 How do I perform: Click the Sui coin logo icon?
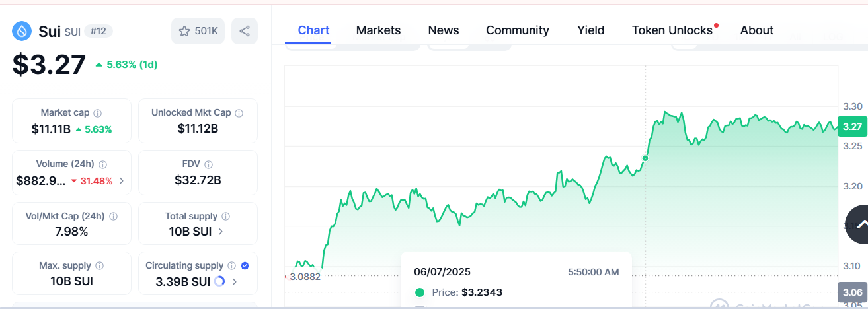22,31
